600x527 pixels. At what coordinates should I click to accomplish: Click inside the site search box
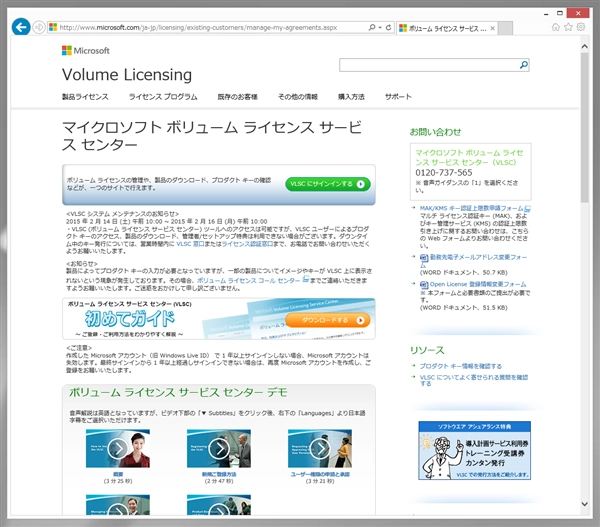[x=429, y=65]
